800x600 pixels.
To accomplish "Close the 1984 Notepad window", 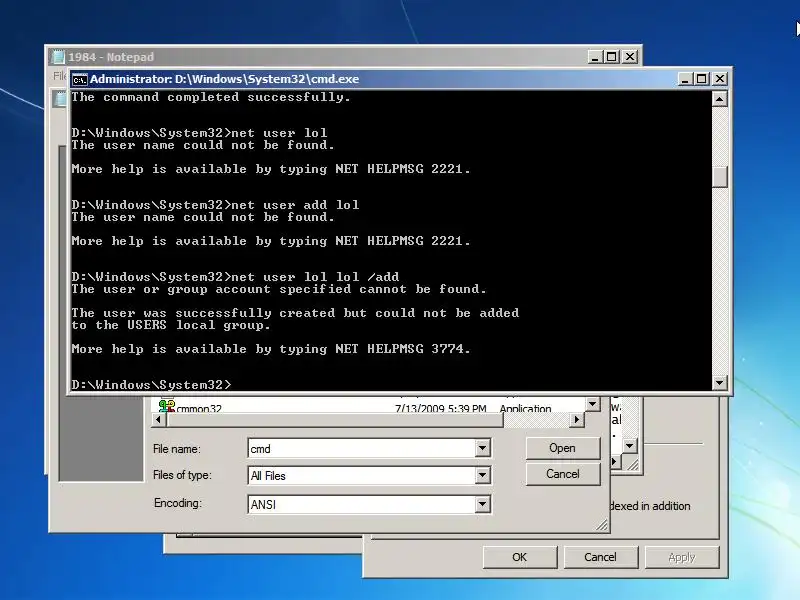I will pyautogui.click(x=630, y=57).
